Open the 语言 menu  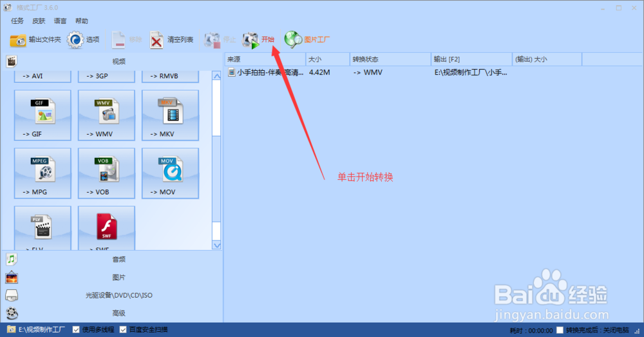click(60, 21)
